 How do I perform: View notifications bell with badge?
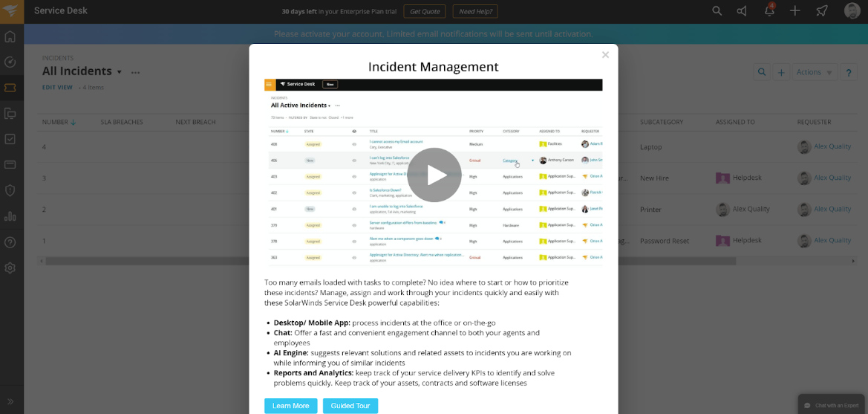click(769, 10)
